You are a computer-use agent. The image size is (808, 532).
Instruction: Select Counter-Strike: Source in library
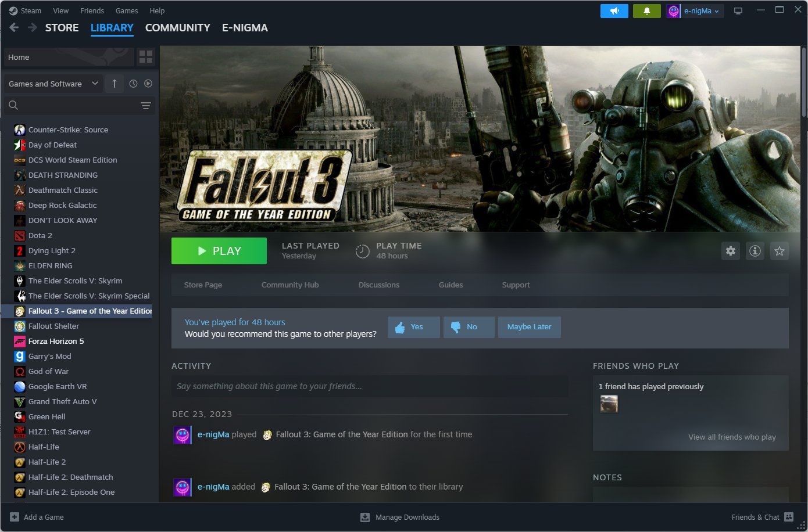[x=68, y=130]
